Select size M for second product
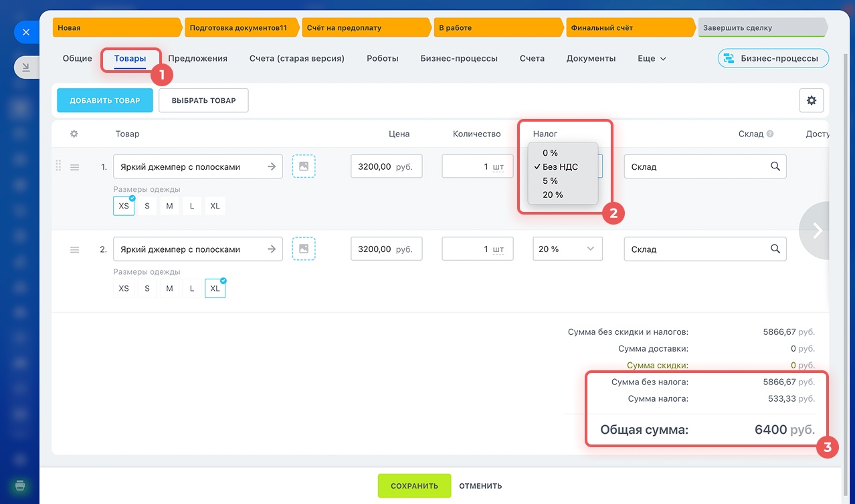Screen dimensions: 855x504 [169, 288]
